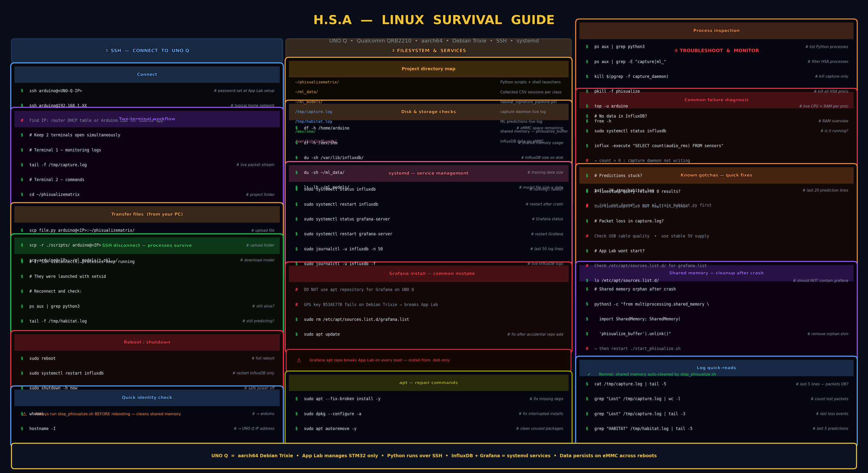Select "sudo apt --fix-broken install -y"
Screen dimensions: 868x473
342,399
